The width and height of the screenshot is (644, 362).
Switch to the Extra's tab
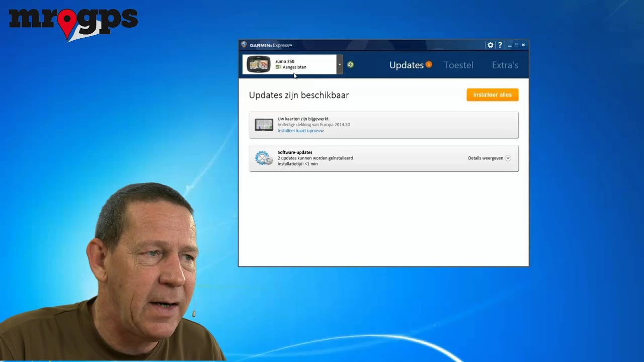point(505,65)
